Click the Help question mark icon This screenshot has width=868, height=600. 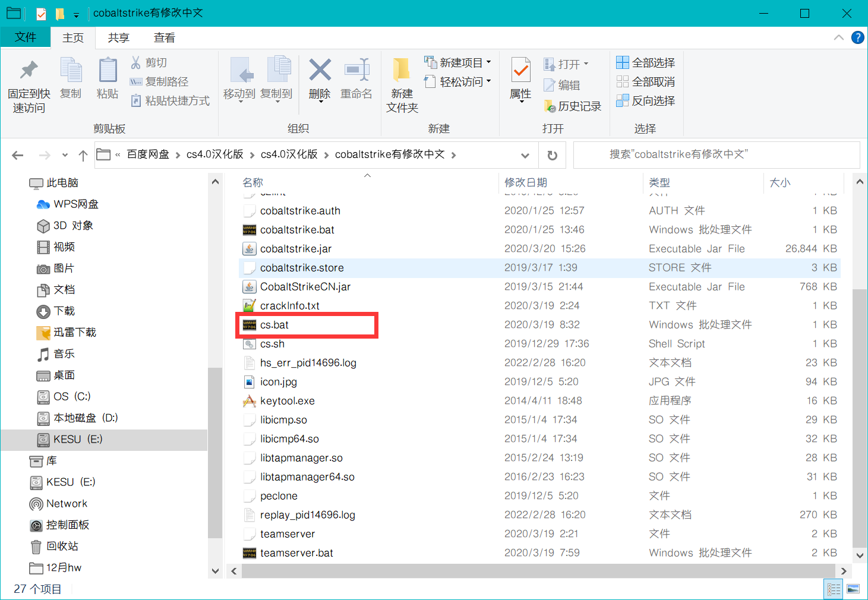click(x=858, y=37)
